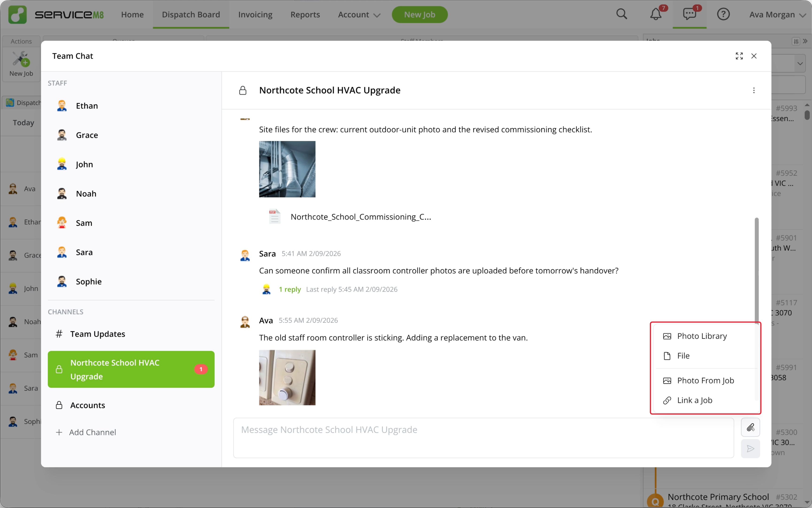Open the outdoor-unit ductwork photo thumbnail
The width and height of the screenshot is (812, 508).
click(287, 169)
